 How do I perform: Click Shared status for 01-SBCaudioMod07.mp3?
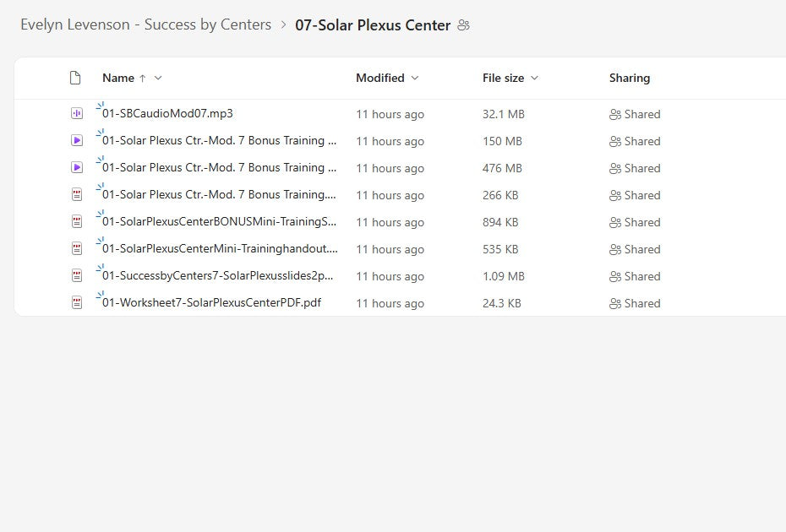coord(635,114)
